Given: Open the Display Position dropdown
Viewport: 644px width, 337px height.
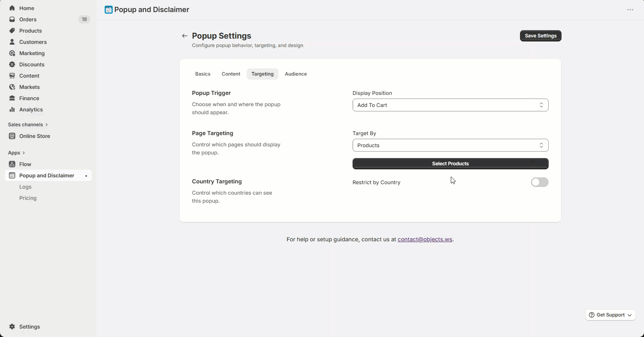Looking at the screenshot, I should (450, 105).
